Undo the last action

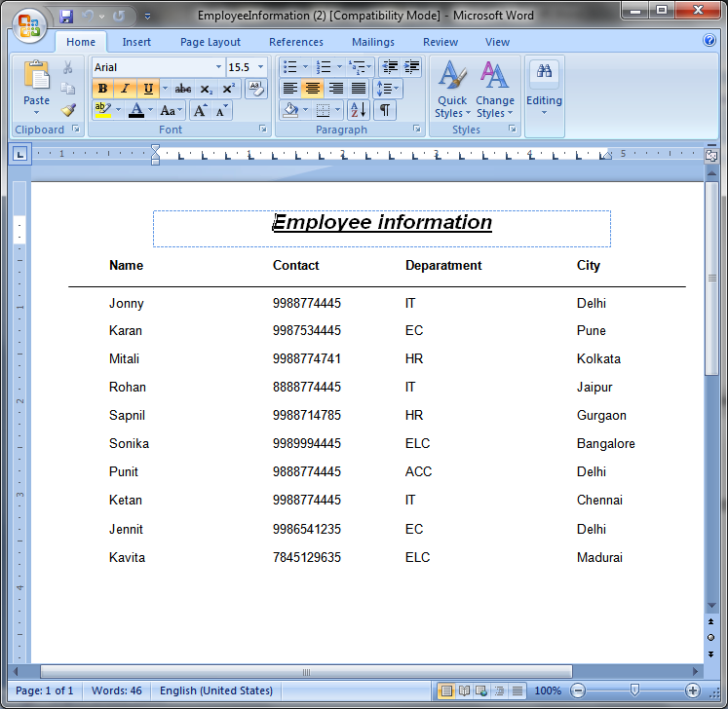coord(88,17)
